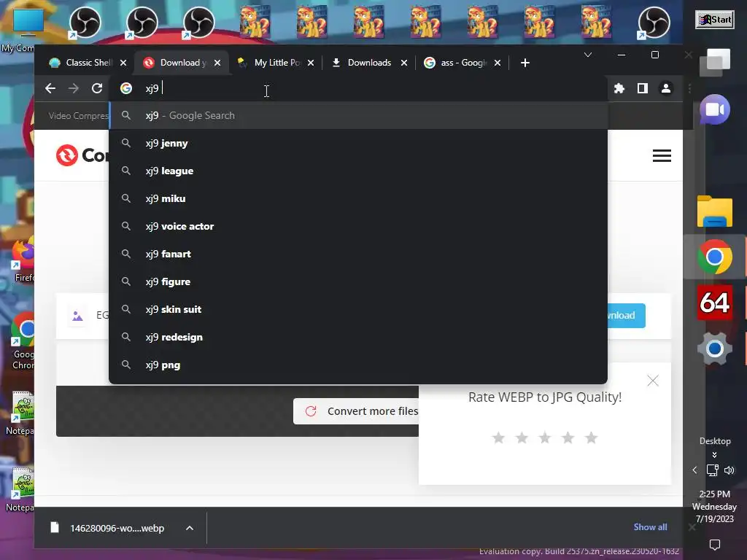Expand the tab search chevron

click(588, 55)
